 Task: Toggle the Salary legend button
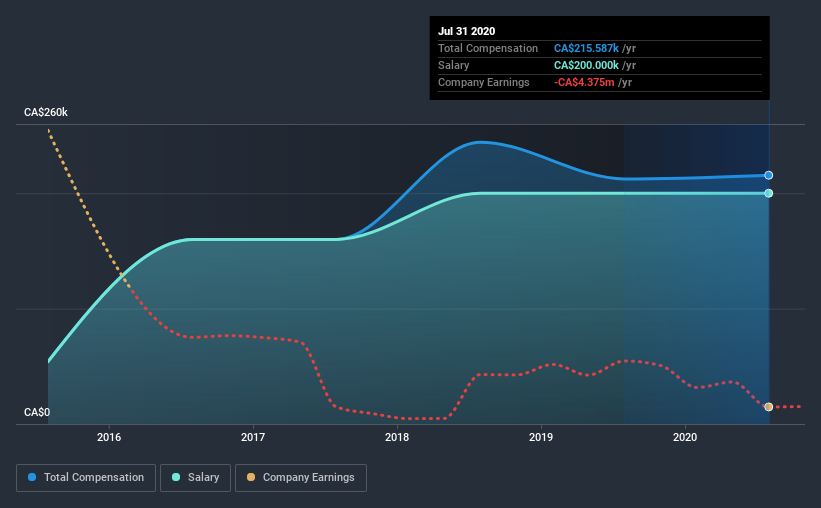pos(195,478)
